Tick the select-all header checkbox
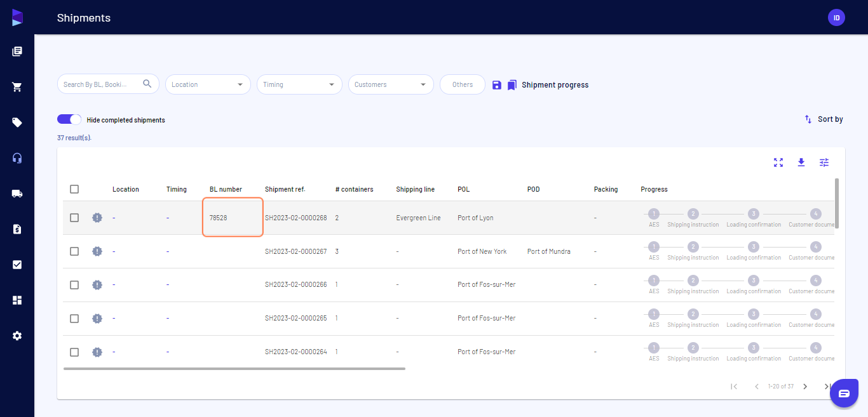The width and height of the screenshot is (868, 417). pos(74,189)
